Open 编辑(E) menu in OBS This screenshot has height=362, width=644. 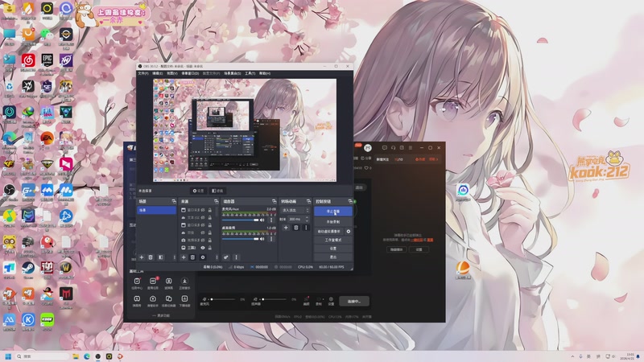(x=158, y=73)
